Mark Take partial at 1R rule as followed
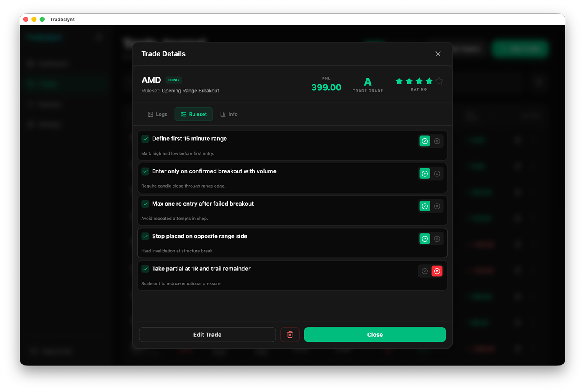This screenshot has height=392, width=585. 425,271
